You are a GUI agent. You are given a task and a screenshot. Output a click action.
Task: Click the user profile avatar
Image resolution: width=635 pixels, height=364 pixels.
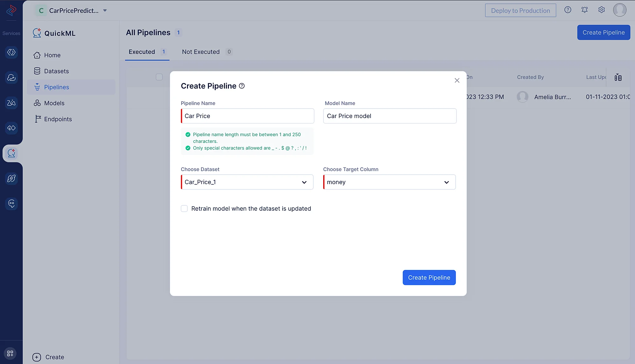click(x=619, y=10)
